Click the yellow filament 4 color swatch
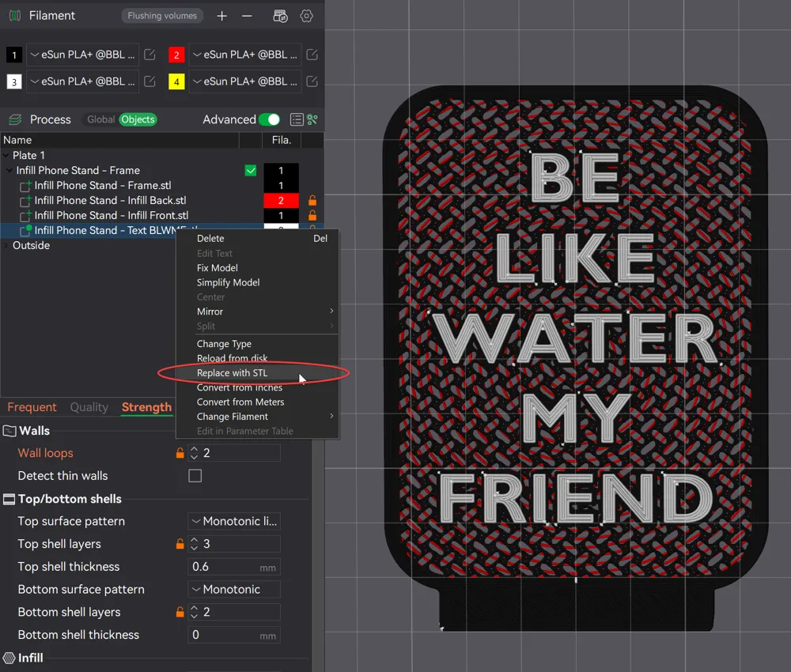Viewport: 791px width, 672px height. tap(176, 81)
